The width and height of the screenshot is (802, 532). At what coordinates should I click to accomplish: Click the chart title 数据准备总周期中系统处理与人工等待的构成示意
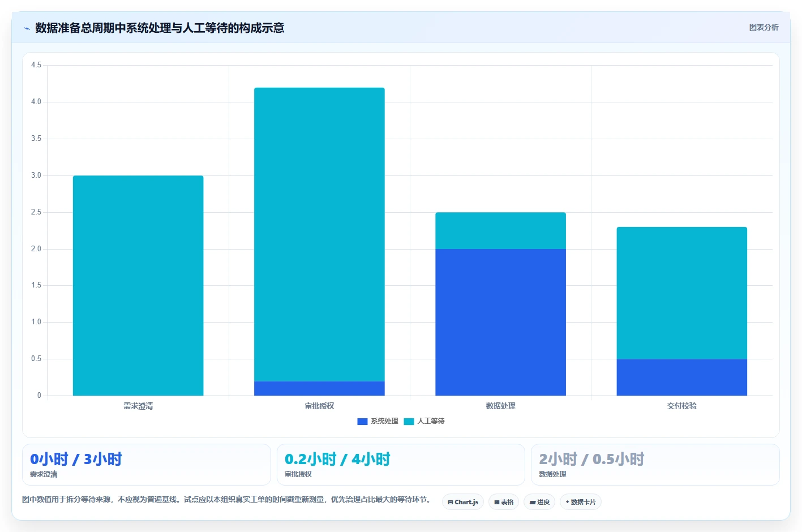pos(160,28)
